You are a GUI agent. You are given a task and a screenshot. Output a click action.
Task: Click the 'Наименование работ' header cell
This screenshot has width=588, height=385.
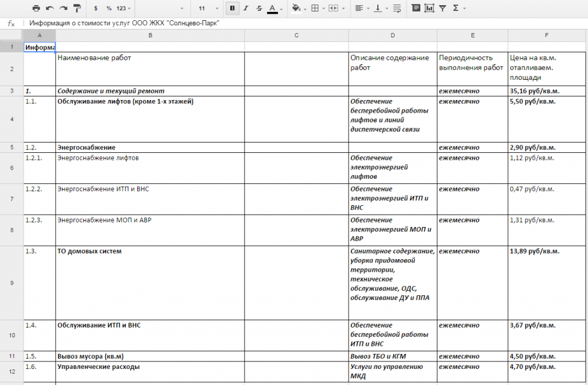pyautogui.click(x=150, y=69)
